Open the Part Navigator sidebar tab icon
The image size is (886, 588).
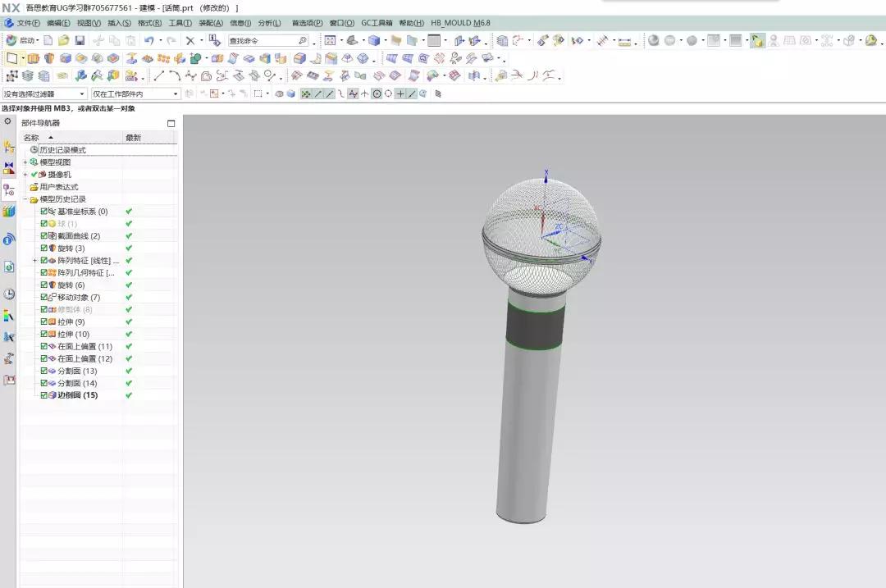8,189
